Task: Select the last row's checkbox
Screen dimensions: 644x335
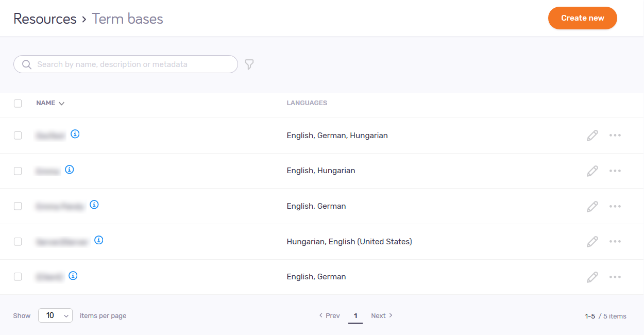Action: 18,276
